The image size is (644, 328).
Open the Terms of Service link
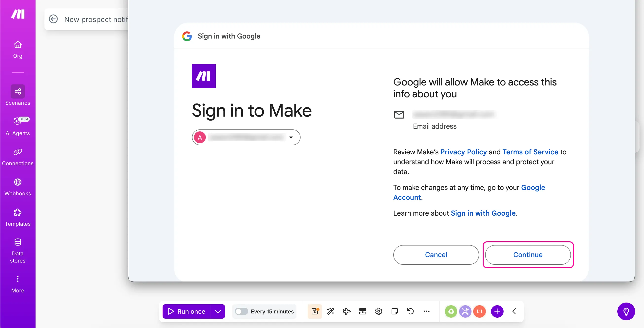pyautogui.click(x=530, y=152)
